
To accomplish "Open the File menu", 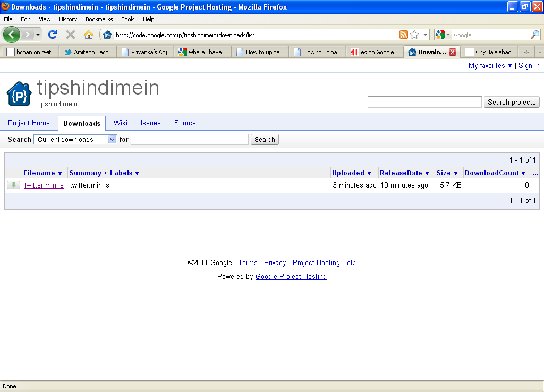I will click(x=8, y=19).
